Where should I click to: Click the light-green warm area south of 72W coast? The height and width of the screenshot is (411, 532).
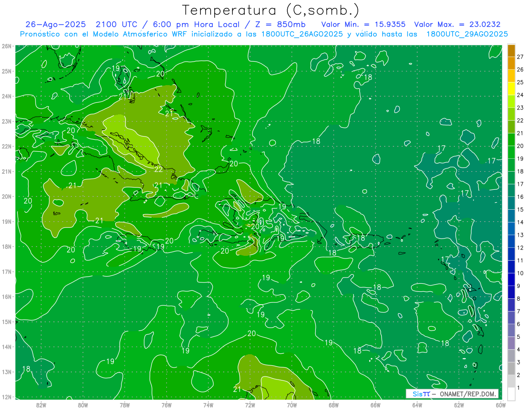click(277, 388)
